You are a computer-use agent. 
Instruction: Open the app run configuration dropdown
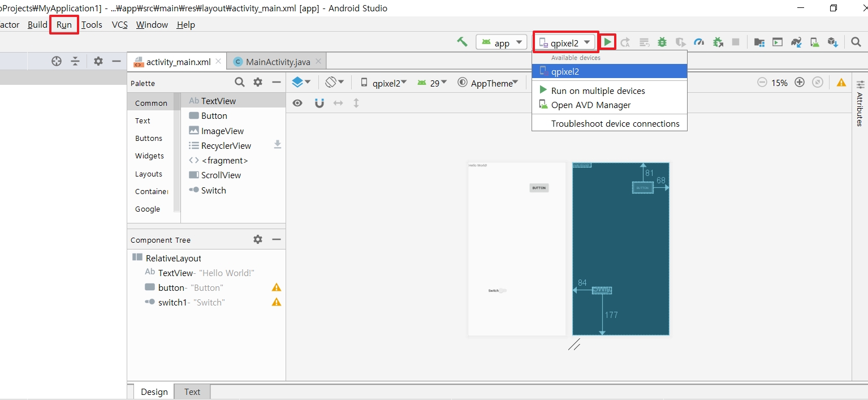point(502,42)
